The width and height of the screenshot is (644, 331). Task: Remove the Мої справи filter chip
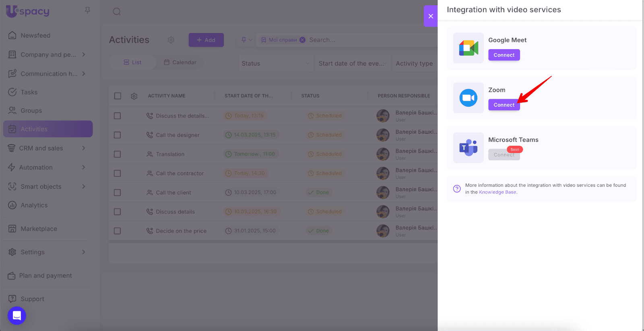[x=302, y=40]
